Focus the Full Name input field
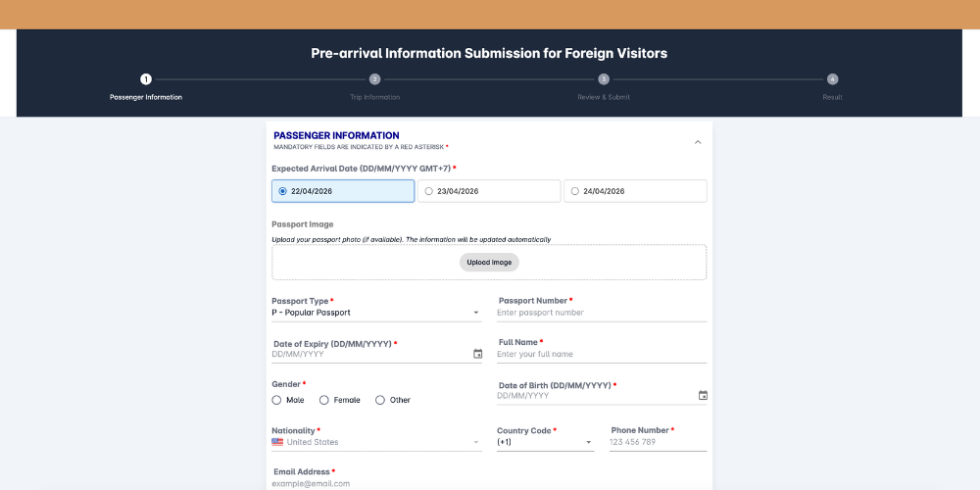 point(601,354)
